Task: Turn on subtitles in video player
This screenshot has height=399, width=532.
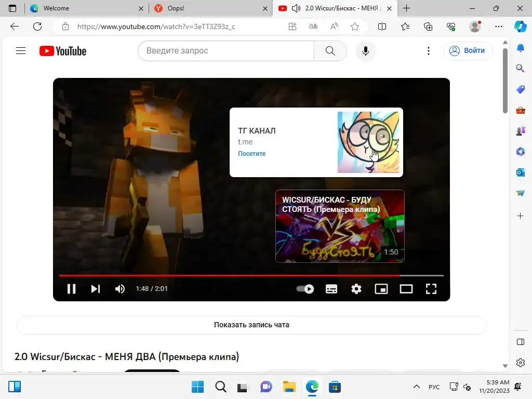Action: click(x=331, y=289)
